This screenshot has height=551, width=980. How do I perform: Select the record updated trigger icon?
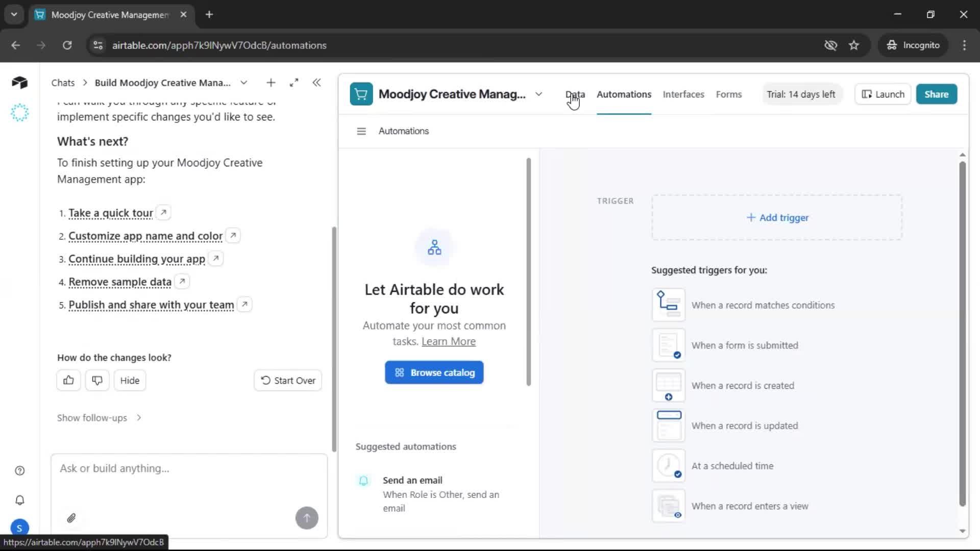(x=669, y=426)
